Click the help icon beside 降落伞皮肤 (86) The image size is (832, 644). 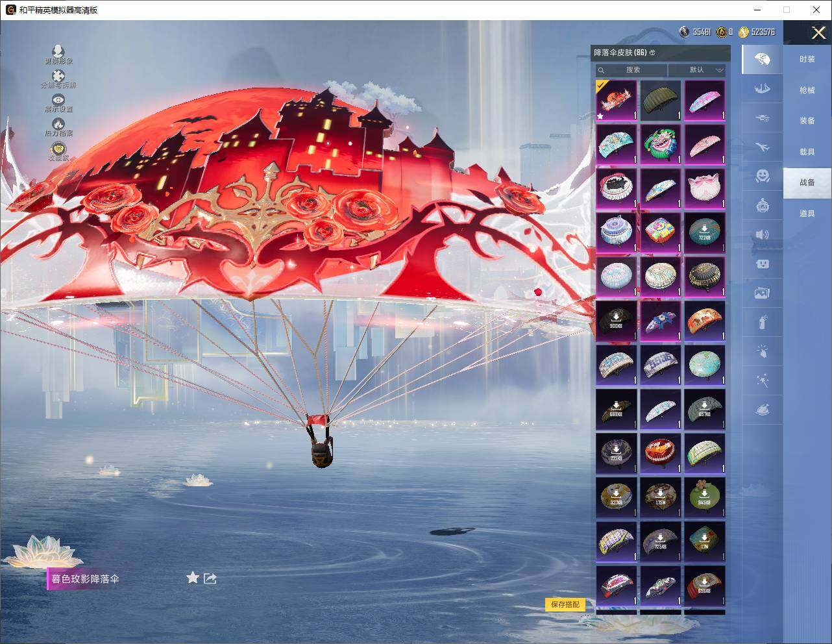pos(652,53)
